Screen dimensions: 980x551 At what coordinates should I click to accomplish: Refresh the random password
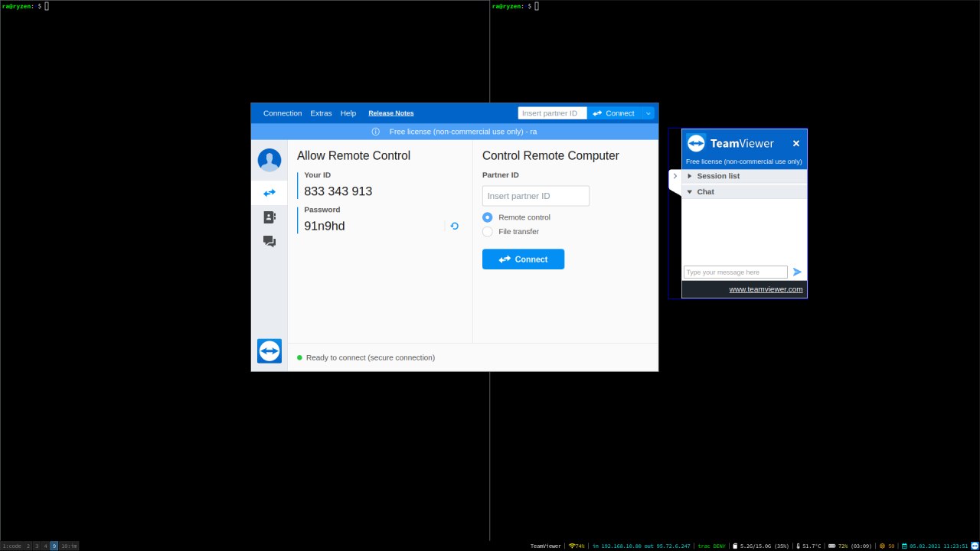(x=454, y=226)
